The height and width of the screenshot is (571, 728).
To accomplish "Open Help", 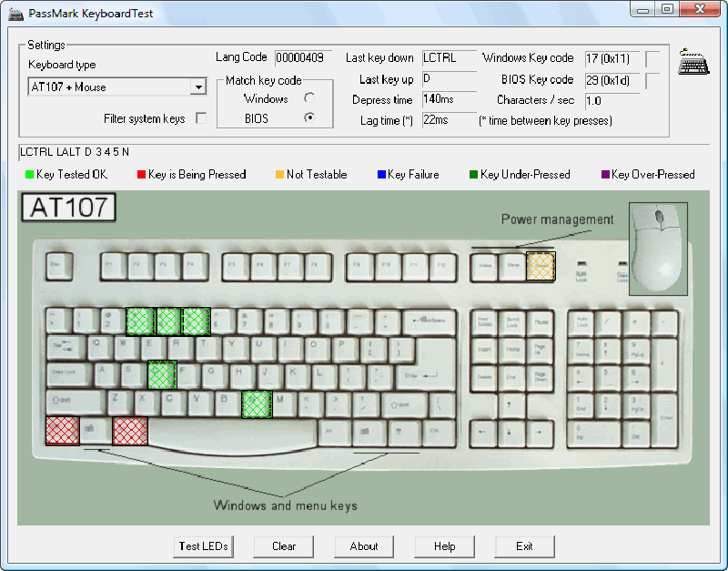I will 444,546.
